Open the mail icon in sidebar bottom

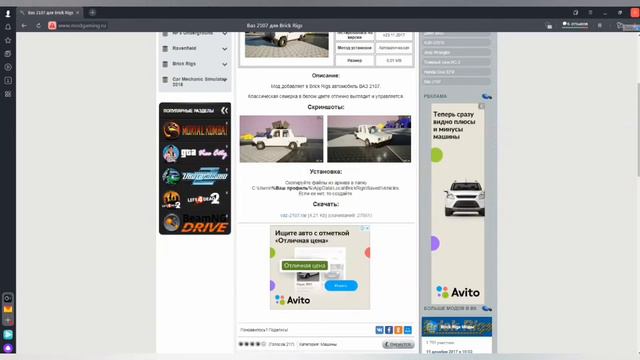(x=8, y=309)
